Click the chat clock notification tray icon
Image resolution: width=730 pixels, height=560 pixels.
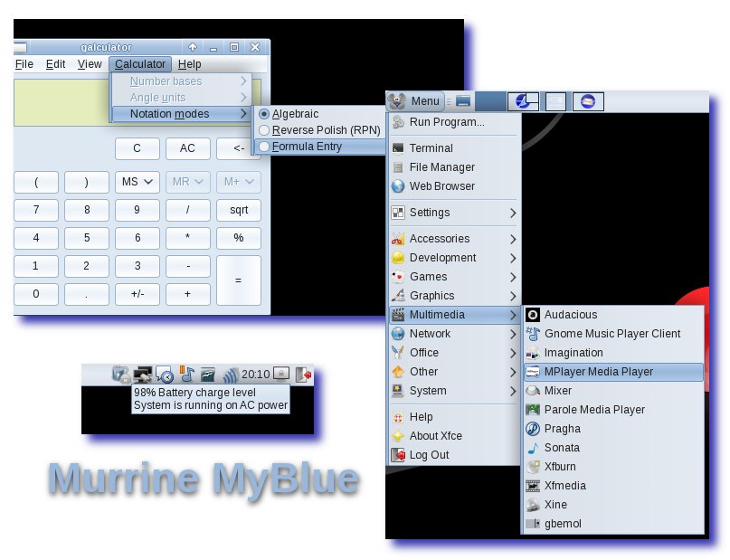tap(165, 375)
